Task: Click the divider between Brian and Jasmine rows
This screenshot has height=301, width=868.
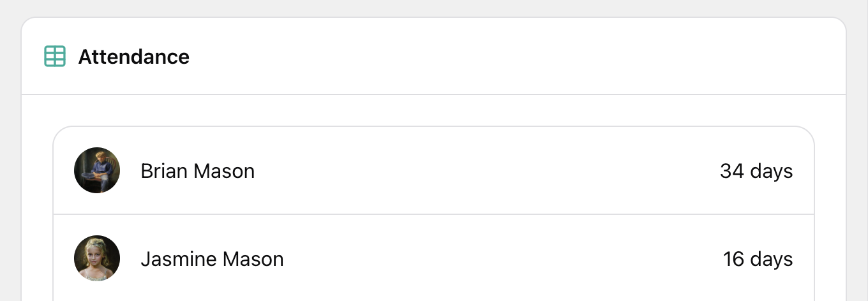Action: [434, 214]
